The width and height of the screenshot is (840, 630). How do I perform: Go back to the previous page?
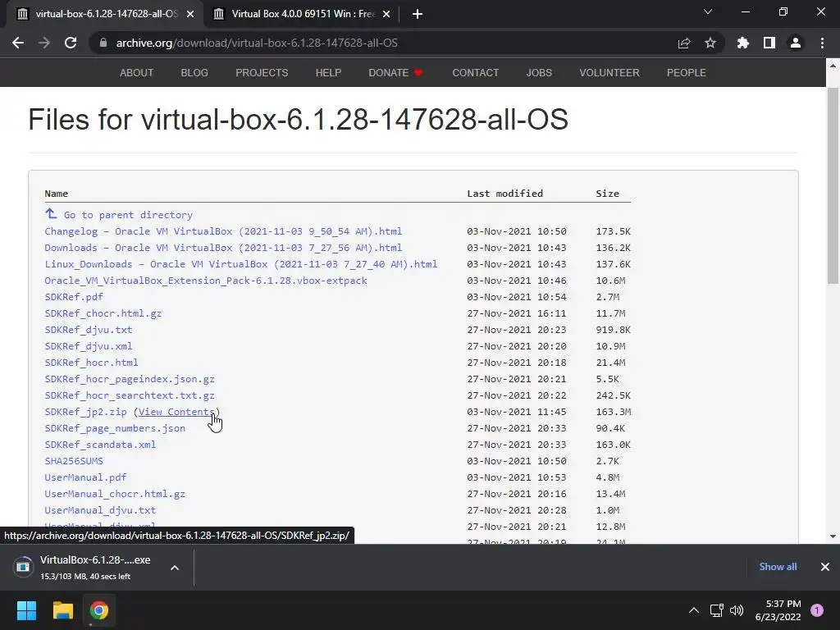(18, 43)
